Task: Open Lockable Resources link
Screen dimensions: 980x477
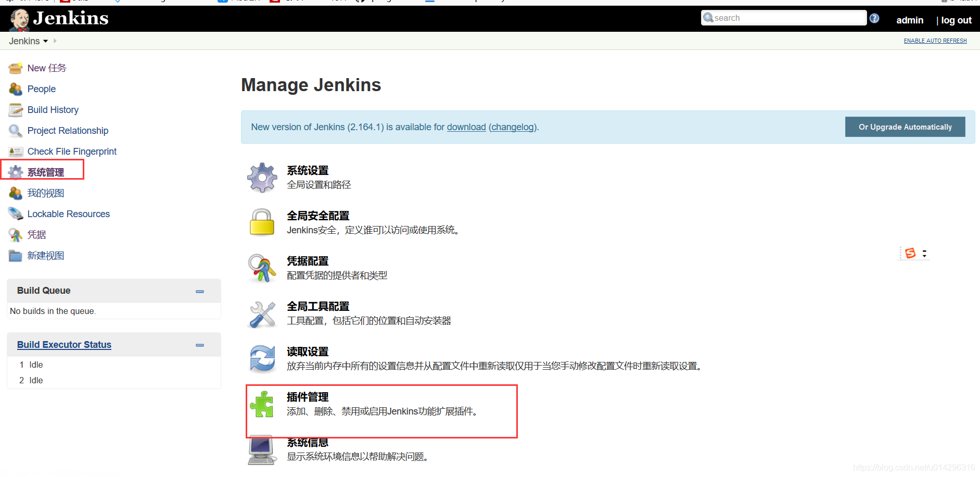Action: click(69, 214)
